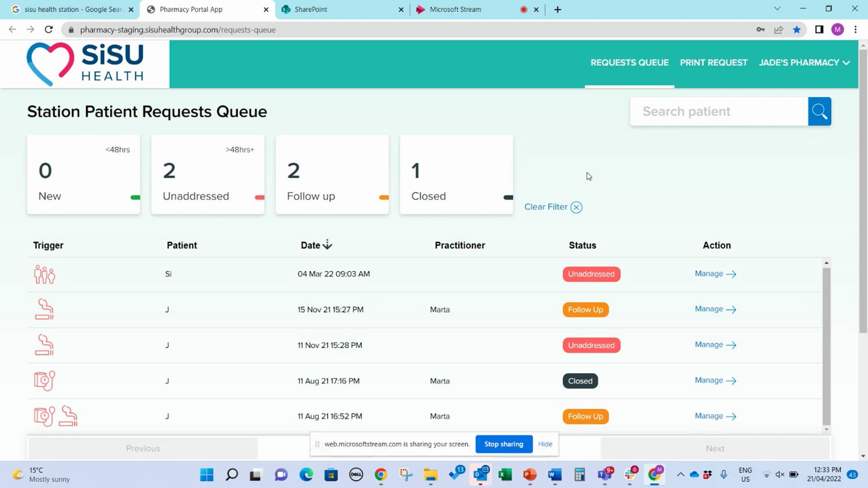Click the Search patient input field
868x488 pixels.
[719, 111]
